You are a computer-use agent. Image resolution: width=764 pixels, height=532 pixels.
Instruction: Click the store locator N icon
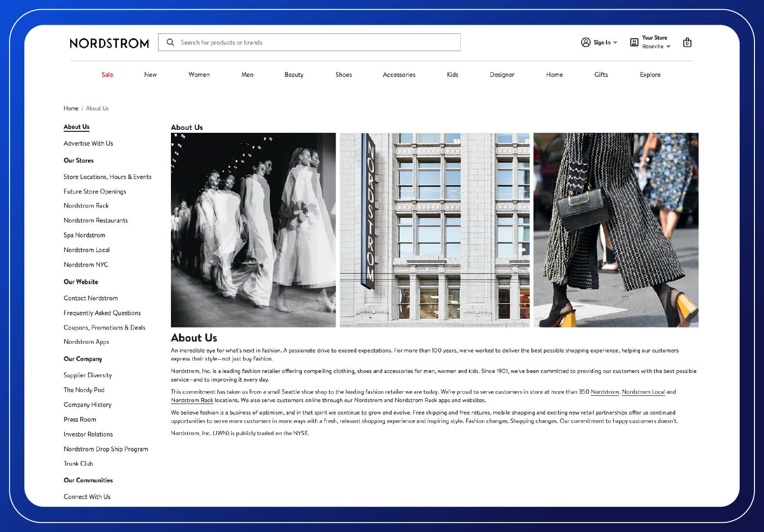pyautogui.click(x=633, y=42)
